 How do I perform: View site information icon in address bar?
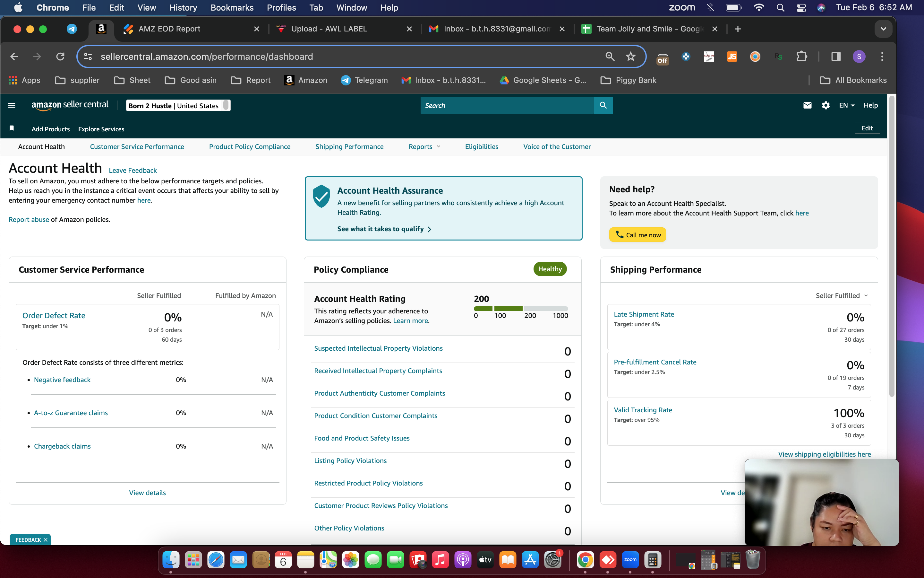coord(88,57)
